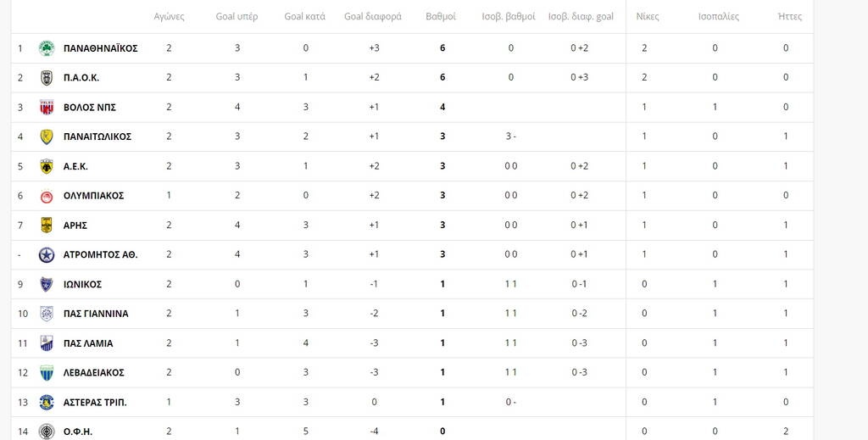Sort by Goal υπέρ column header
The width and height of the screenshot is (868, 440).
tap(236, 17)
